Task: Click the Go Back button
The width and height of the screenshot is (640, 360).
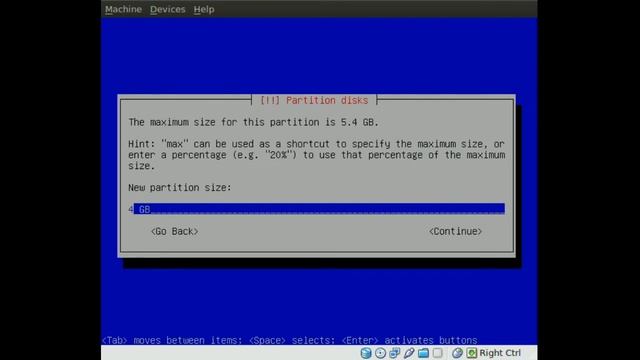Action: 175,231
